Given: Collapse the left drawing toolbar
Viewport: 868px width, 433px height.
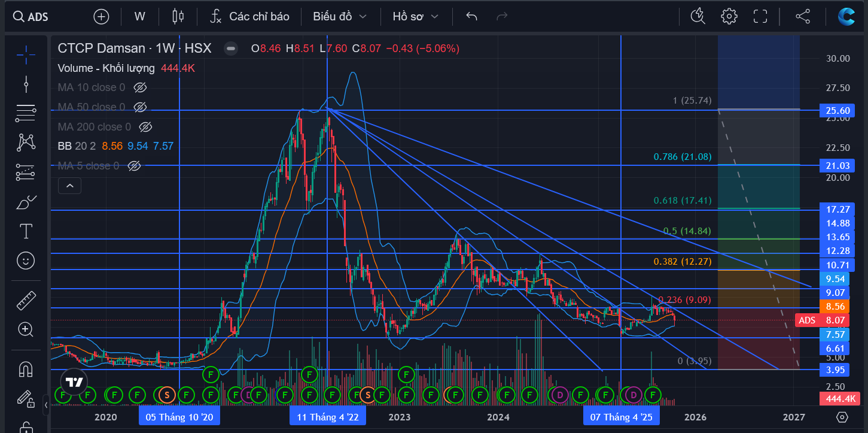Looking at the screenshot, I should pyautogui.click(x=46, y=405).
